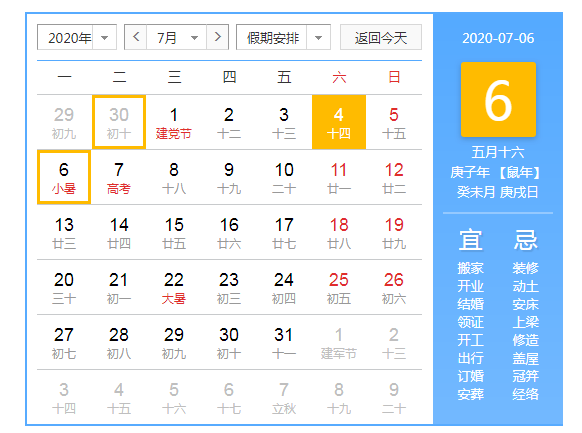This screenshot has height=433, width=582.
Task: Select July 6 小暑 cell
Action: (x=64, y=177)
